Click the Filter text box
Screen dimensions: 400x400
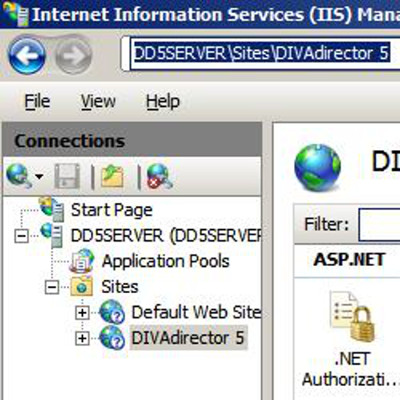pos(379,225)
